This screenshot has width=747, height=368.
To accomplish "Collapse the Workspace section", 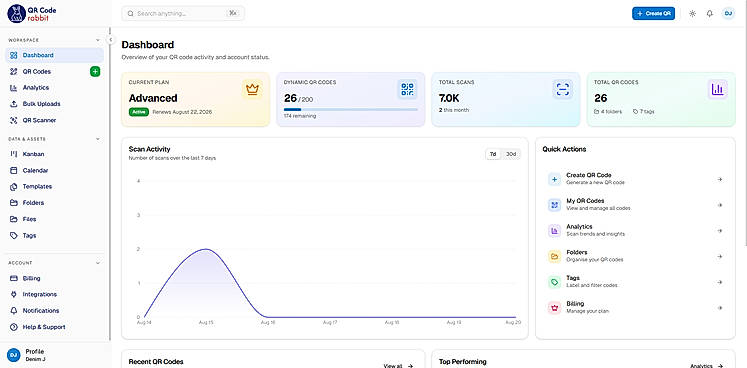I will (x=98, y=40).
